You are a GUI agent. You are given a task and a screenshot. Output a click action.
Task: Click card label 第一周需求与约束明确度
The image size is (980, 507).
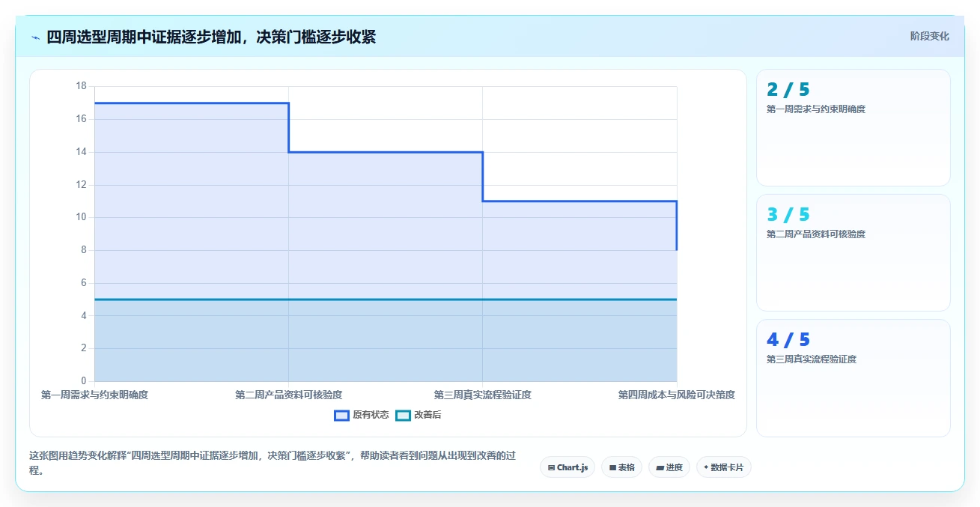[816, 109]
